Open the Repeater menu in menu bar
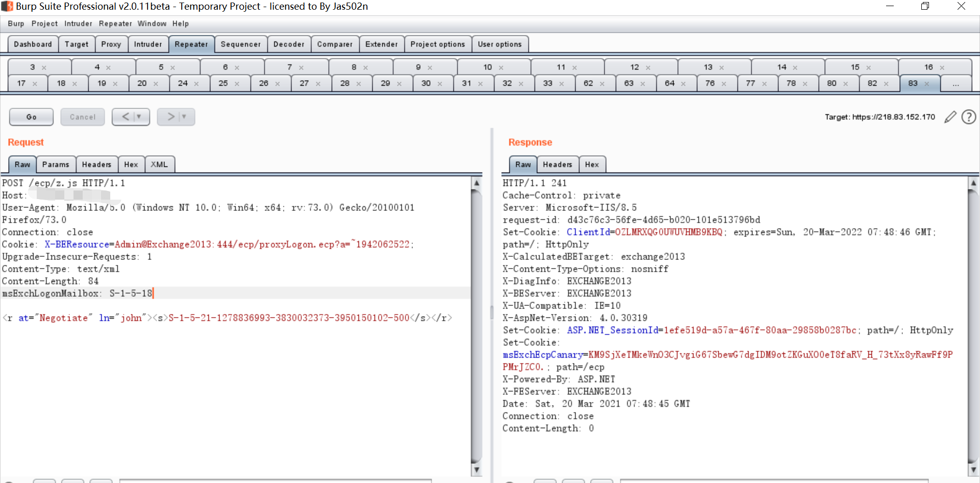 point(115,23)
